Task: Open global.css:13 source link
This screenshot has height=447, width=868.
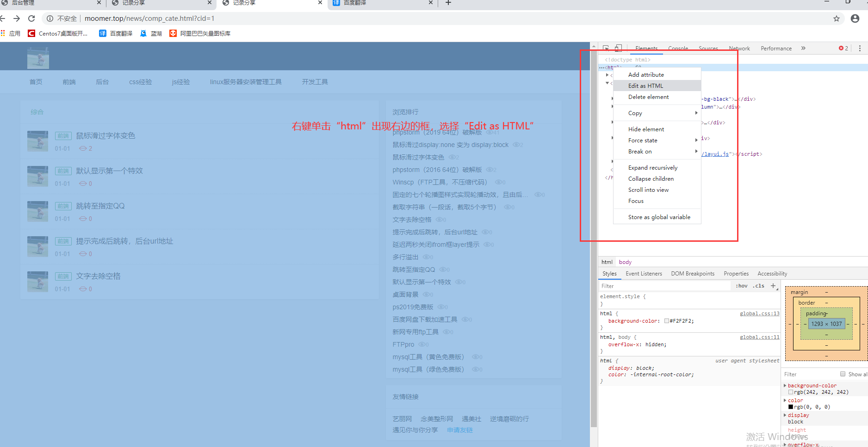Action: (x=760, y=313)
